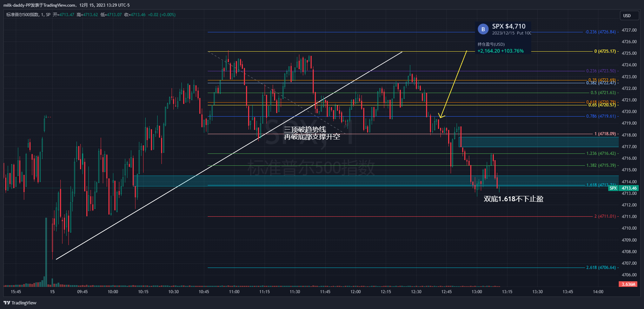Click the symbol title 标准普尔500指数
The height and width of the screenshot is (309, 644).
[x=22, y=15]
